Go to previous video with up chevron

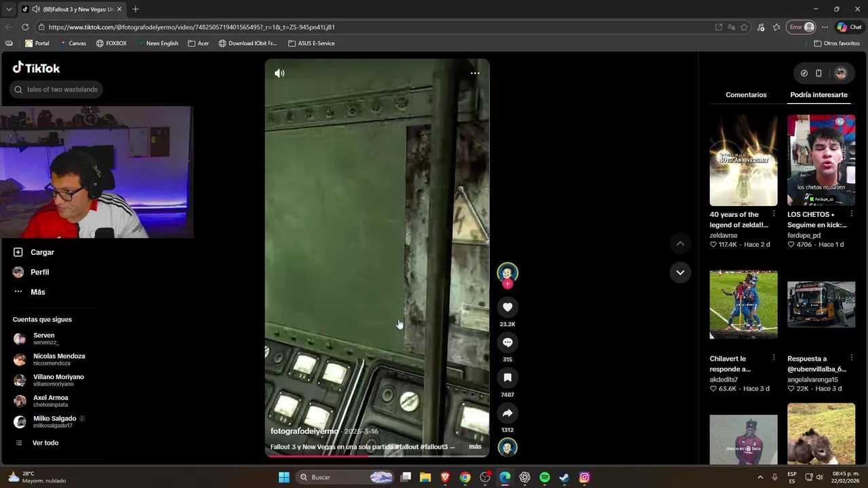pyautogui.click(x=680, y=243)
